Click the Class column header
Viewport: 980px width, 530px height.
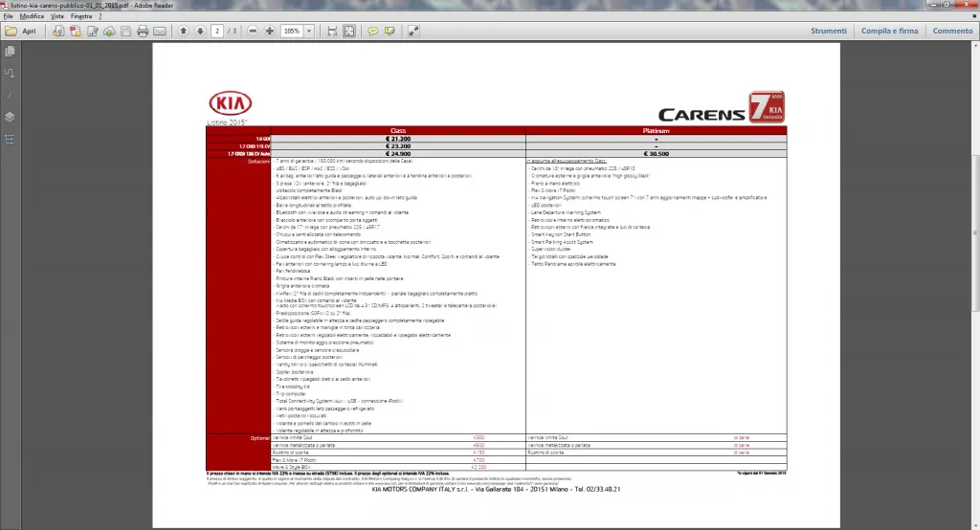(x=398, y=131)
